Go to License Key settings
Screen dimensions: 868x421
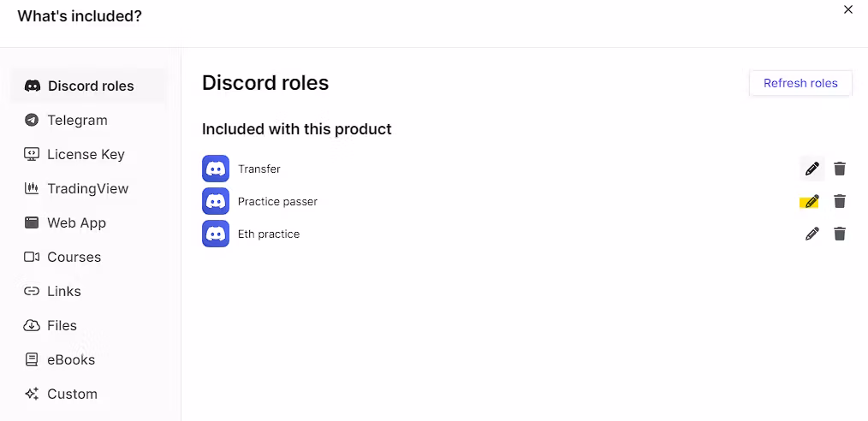pyautogui.click(x=86, y=154)
